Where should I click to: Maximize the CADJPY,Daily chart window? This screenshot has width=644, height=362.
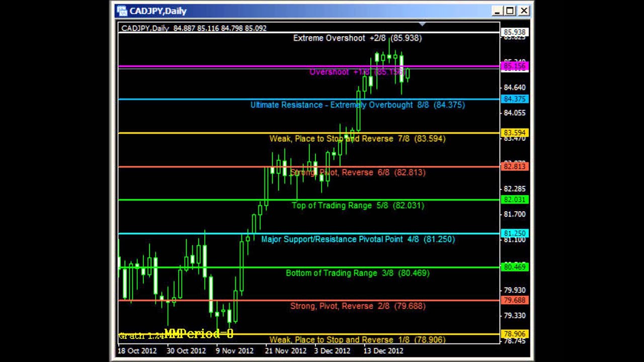(x=510, y=11)
